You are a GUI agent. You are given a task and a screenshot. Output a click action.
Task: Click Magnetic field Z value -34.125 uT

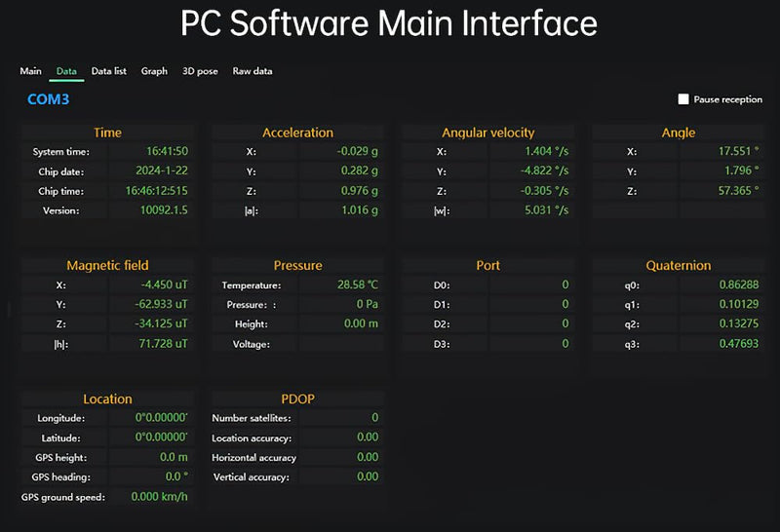(162, 323)
